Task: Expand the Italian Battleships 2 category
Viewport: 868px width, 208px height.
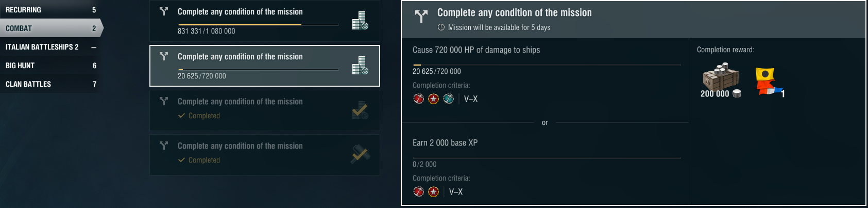Action: 50,47
